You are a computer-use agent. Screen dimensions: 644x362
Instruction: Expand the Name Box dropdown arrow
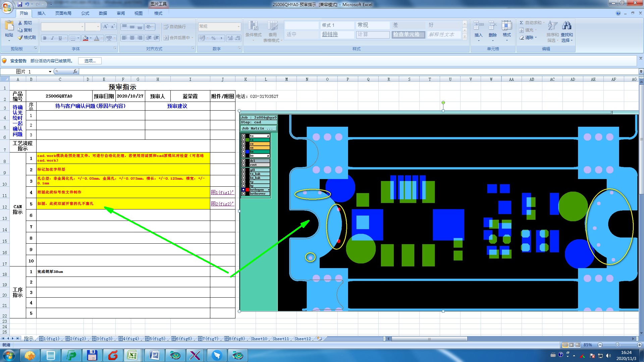click(50, 71)
